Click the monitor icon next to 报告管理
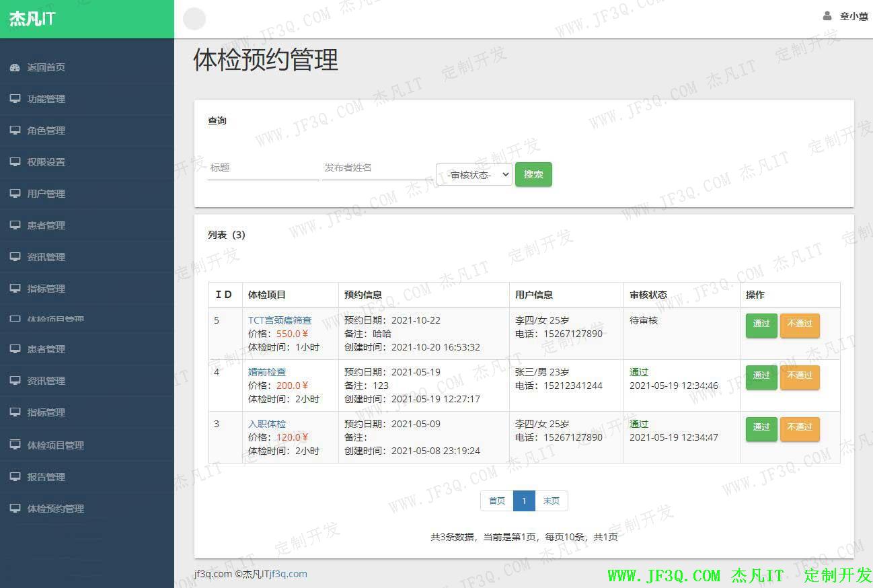The image size is (873, 588). tap(15, 477)
